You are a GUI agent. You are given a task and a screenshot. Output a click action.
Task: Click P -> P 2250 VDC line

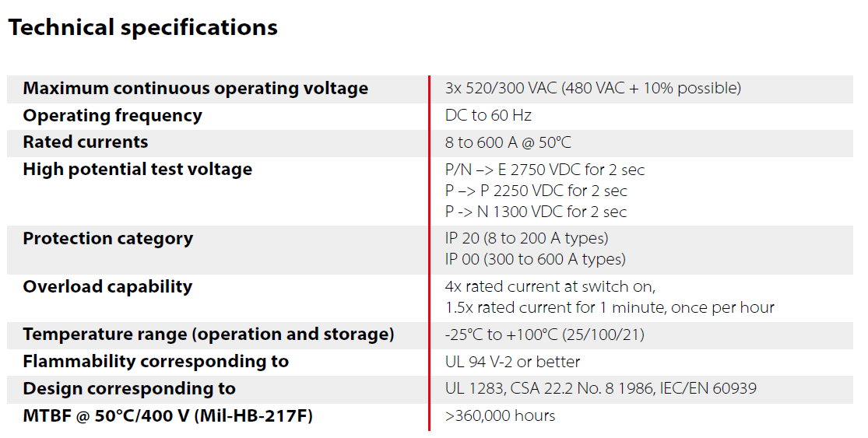536,191
